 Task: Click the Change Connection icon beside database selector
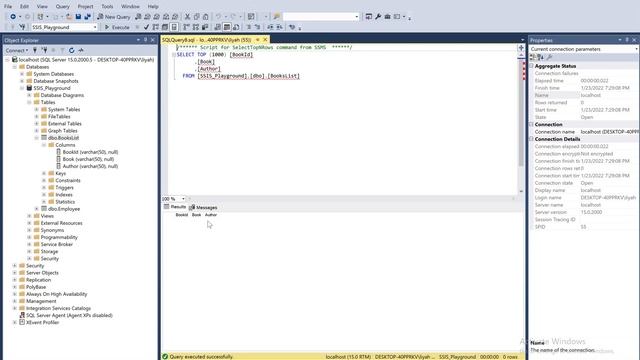click(22, 27)
